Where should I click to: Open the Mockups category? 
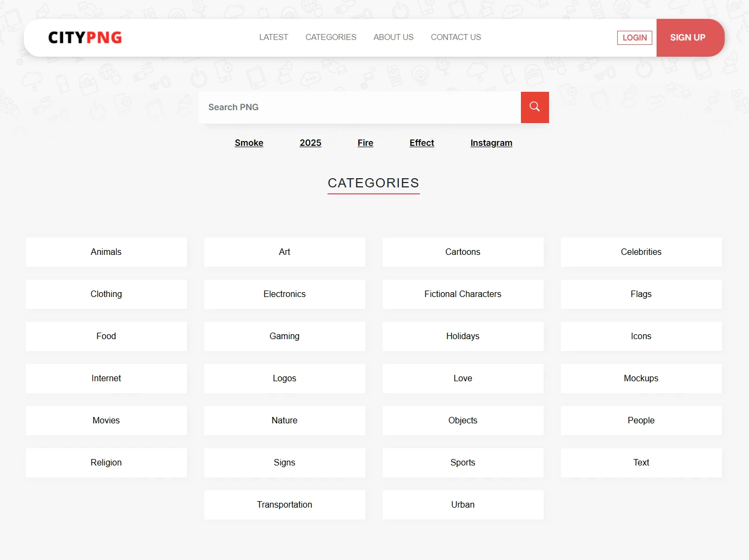tap(641, 378)
